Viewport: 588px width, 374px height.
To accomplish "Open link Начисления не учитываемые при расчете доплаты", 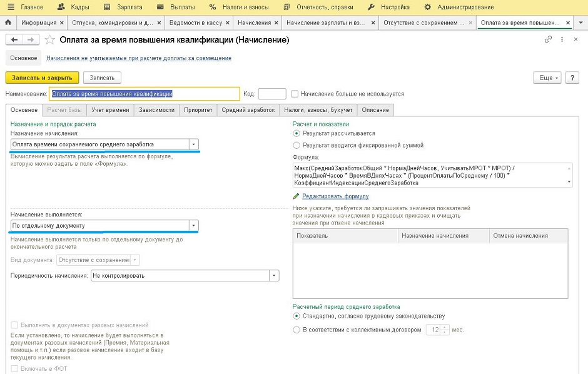I will pos(139,58).
